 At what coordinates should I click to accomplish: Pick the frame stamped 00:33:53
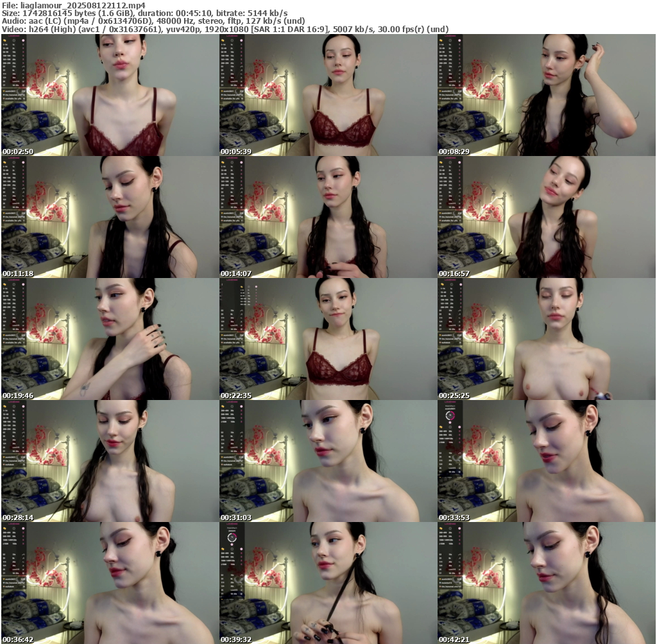click(x=547, y=461)
